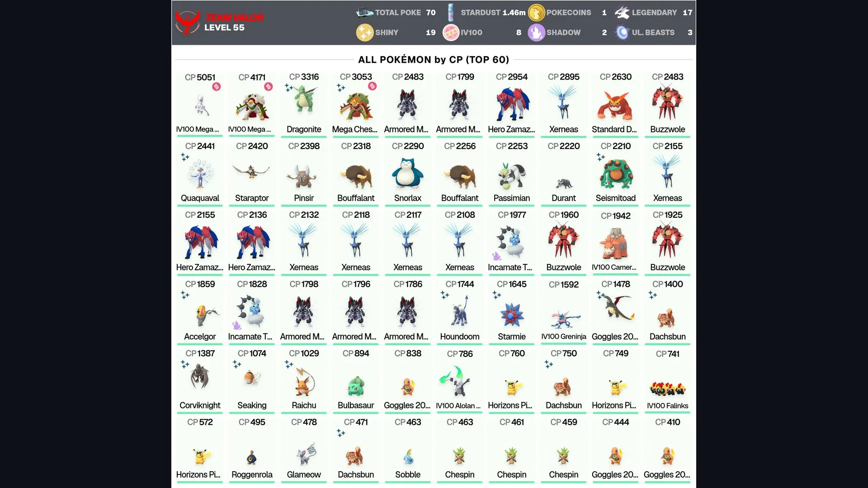Select the IV100 Camer... CP 1942 sprite
868x488 pixels.
pyautogui.click(x=615, y=244)
